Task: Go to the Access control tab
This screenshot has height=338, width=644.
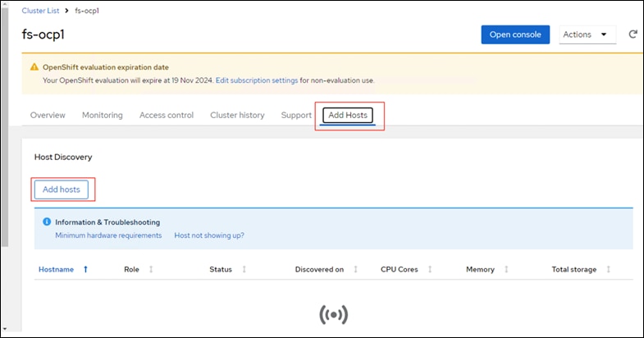Action: pos(167,115)
